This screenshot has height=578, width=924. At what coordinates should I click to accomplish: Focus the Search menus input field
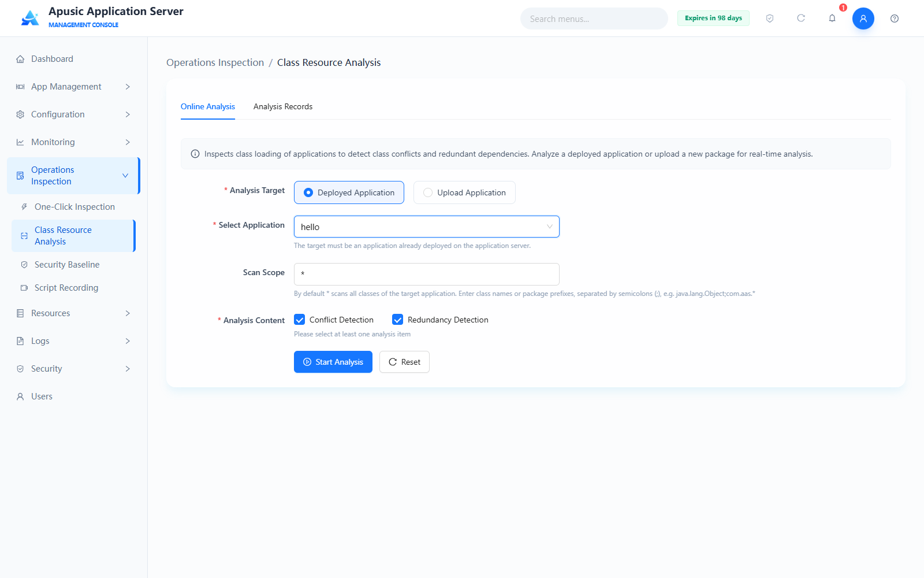[x=594, y=18]
